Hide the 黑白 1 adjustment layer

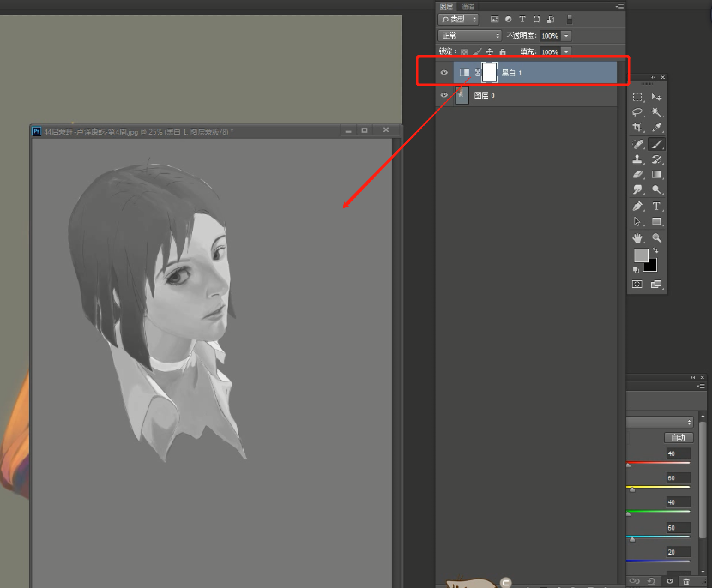pyautogui.click(x=444, y=72)
